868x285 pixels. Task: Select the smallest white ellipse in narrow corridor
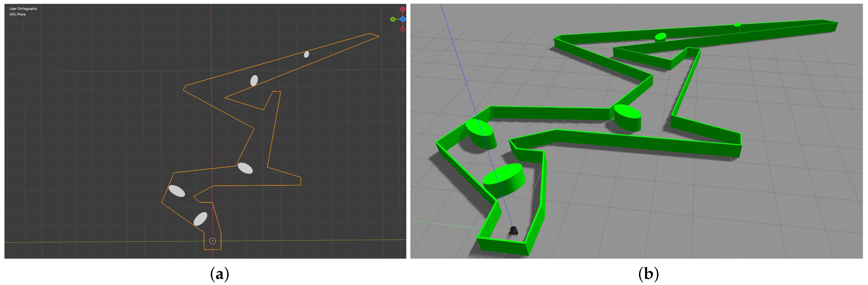[x=306, y=54]
